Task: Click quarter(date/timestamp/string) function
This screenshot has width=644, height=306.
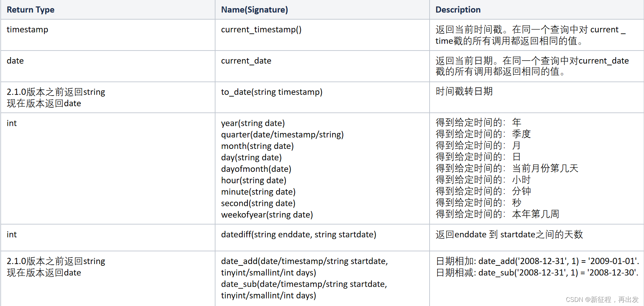Action: (x=282, y=134)
